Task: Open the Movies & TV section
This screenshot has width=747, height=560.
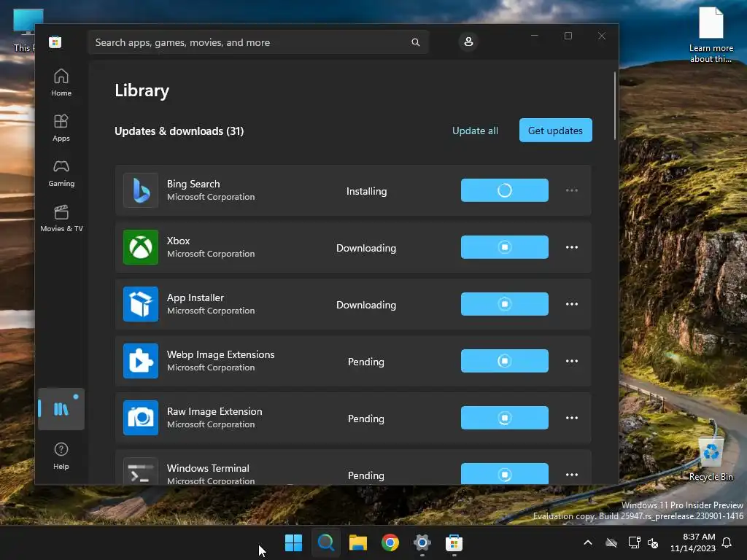Action: (x=61, y=218)
